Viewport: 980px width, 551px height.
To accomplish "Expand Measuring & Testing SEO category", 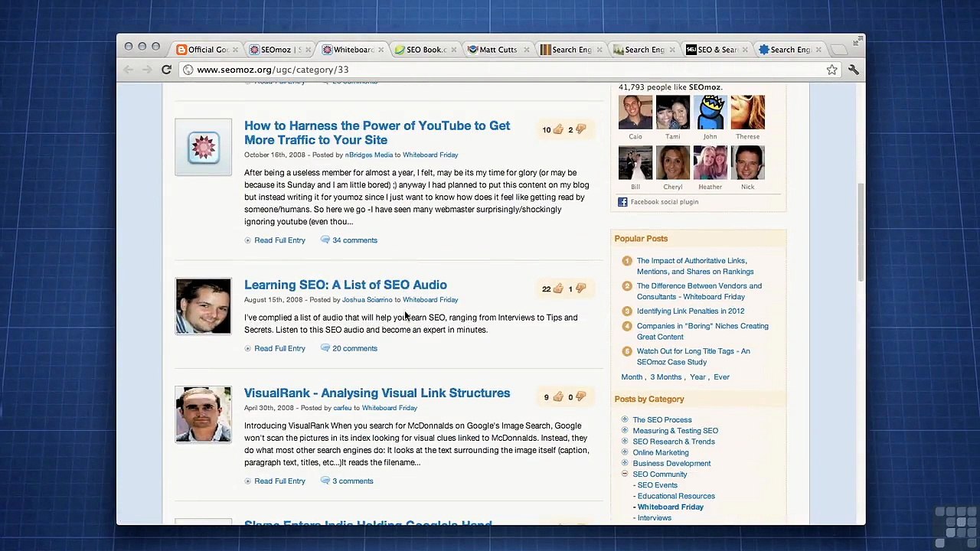I will [625, 430].
